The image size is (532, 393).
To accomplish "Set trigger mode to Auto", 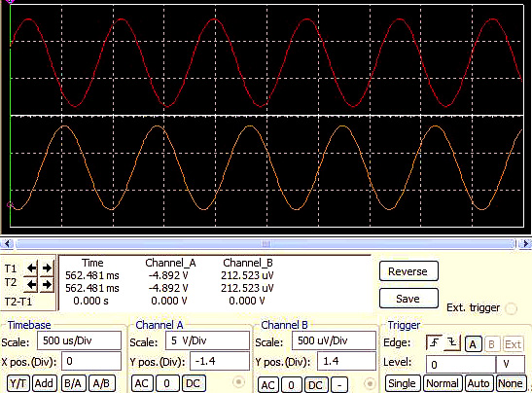I will (x=479, y=383).
